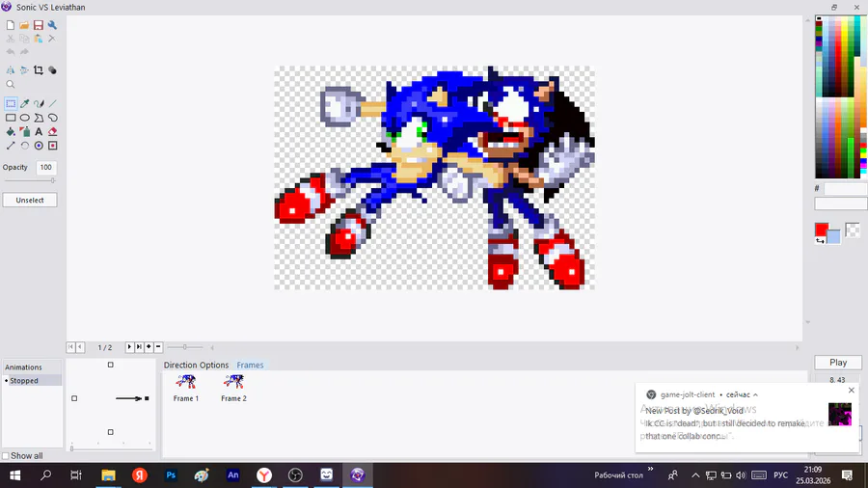This screenshot has width=868, height=488.
Task: Select the up direction box
Action: pos(111,365)
